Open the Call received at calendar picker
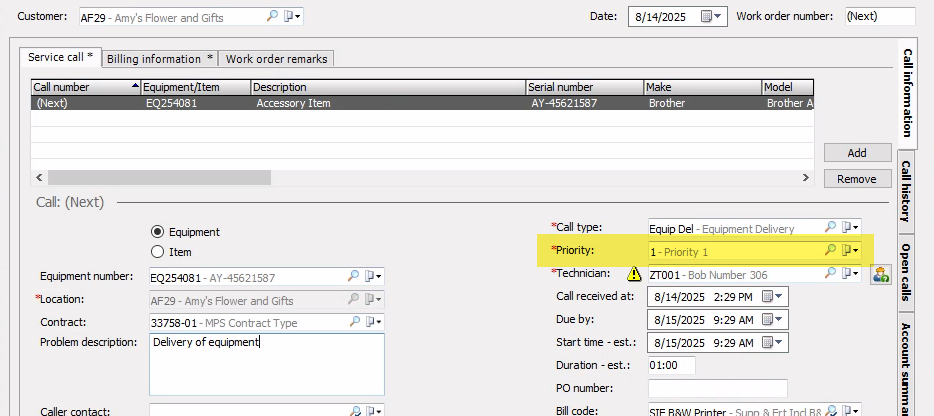934x416 pixels. tap(773, 296)
